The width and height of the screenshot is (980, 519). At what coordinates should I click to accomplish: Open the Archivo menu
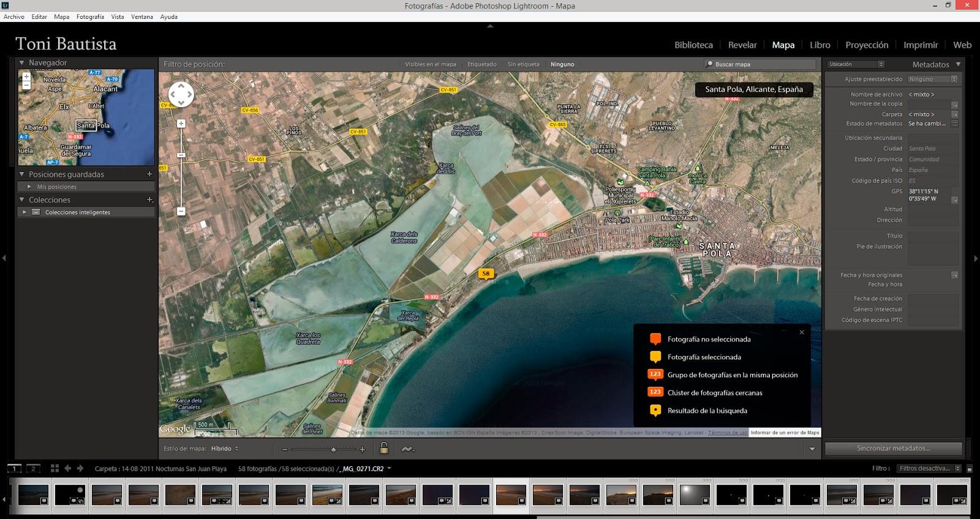pyautogui.click(x=14, y=17)
